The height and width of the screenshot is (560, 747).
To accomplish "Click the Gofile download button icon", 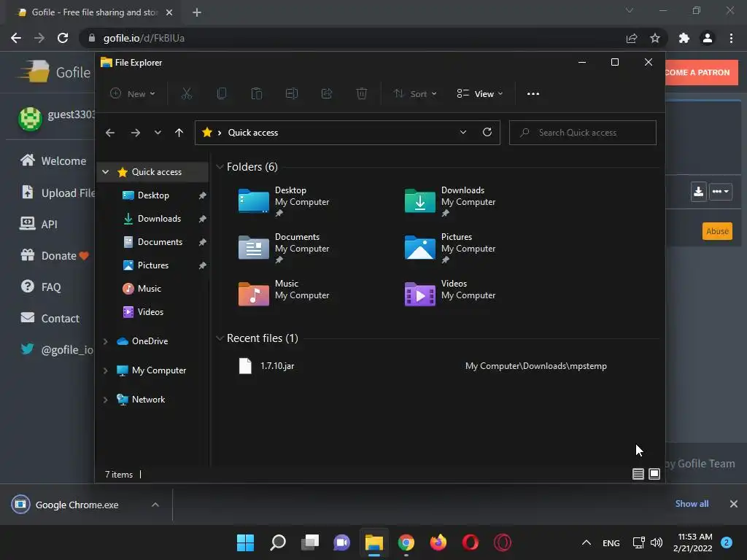I will click(x=698, y=192).
